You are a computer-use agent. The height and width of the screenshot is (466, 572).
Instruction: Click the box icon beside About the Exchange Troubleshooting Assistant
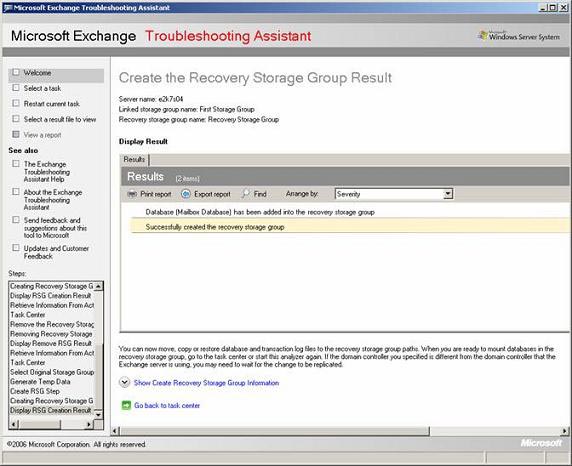[16, 192]
